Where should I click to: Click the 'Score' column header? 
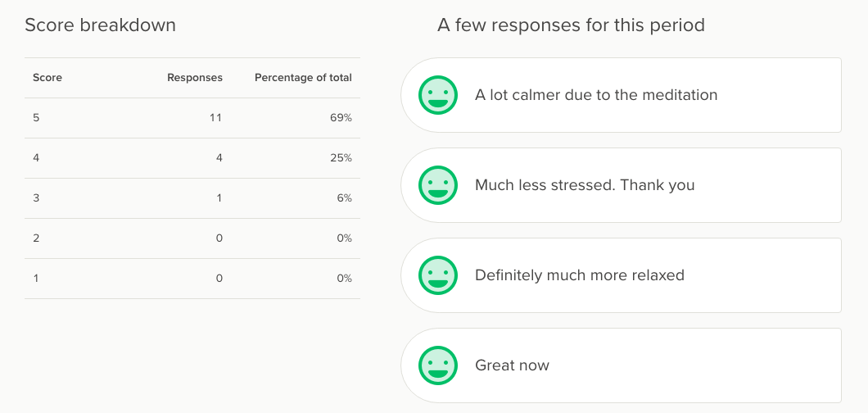(x=47, y=78)
